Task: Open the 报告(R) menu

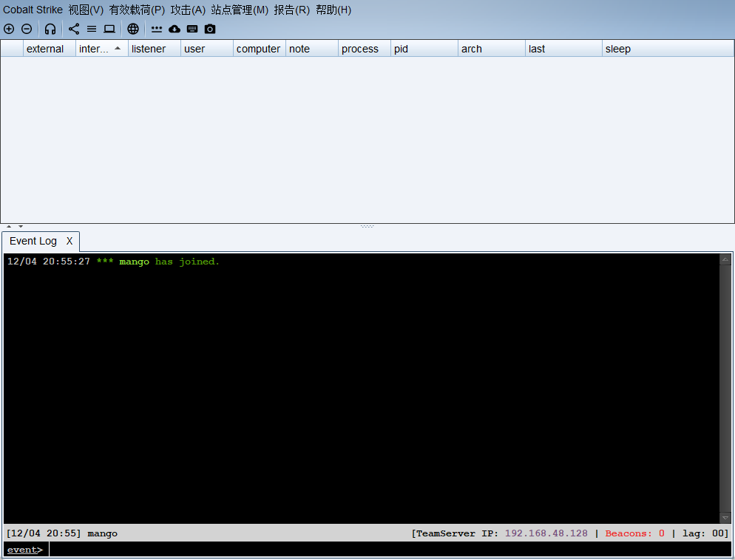Action: tap(291, 10)
